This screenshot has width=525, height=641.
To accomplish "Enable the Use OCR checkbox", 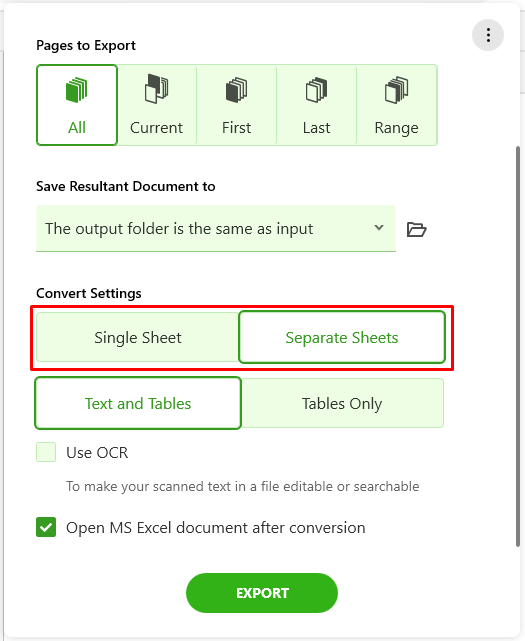I will point(46,452).
